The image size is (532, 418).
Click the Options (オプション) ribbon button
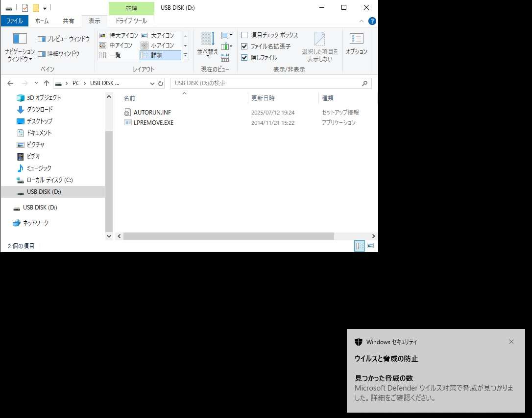pyautogui.click(x=356, y=44)
